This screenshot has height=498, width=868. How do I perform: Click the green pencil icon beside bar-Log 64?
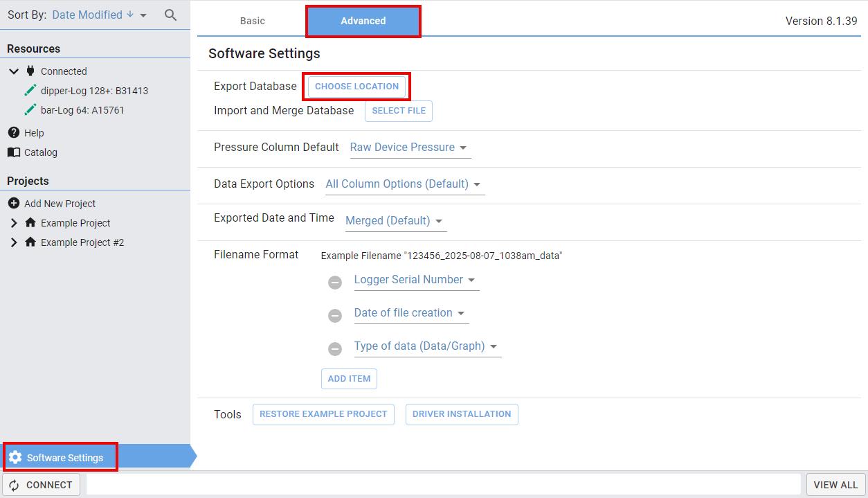pos(30,110)
